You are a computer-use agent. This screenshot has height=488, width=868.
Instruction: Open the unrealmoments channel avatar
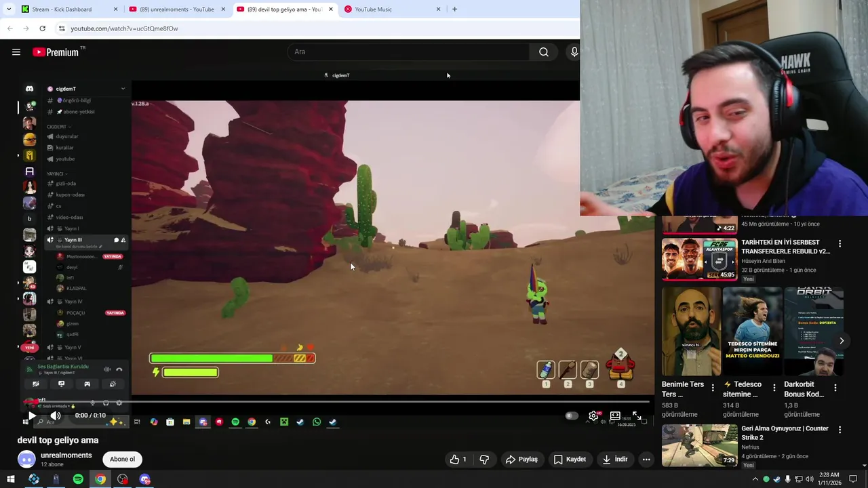tap(26, 460)
